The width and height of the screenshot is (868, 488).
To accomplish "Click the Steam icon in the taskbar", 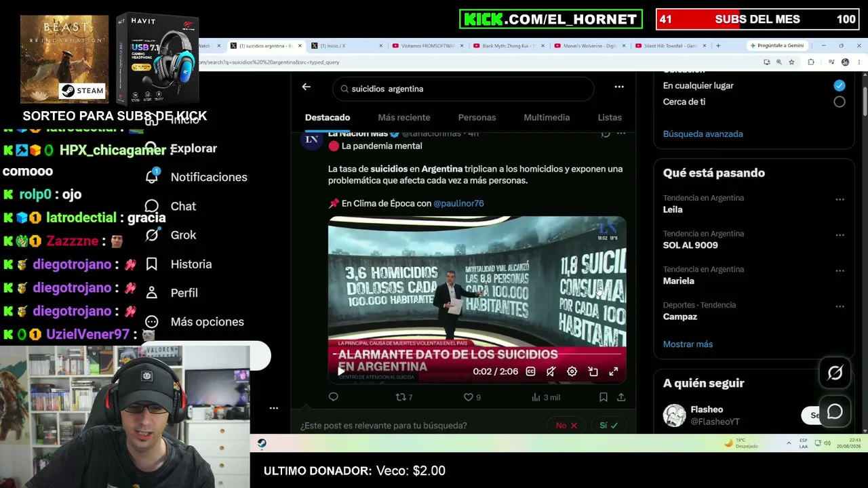I will 262,443.
